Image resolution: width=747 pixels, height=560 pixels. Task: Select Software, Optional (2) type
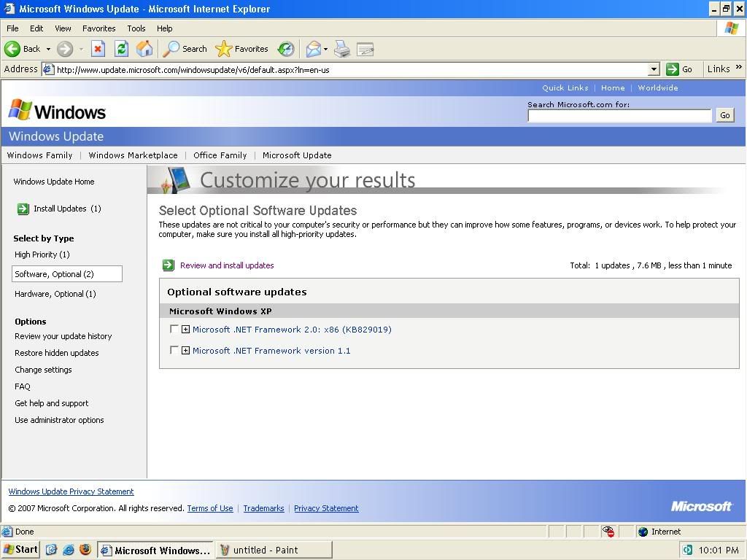coord(66,274)
